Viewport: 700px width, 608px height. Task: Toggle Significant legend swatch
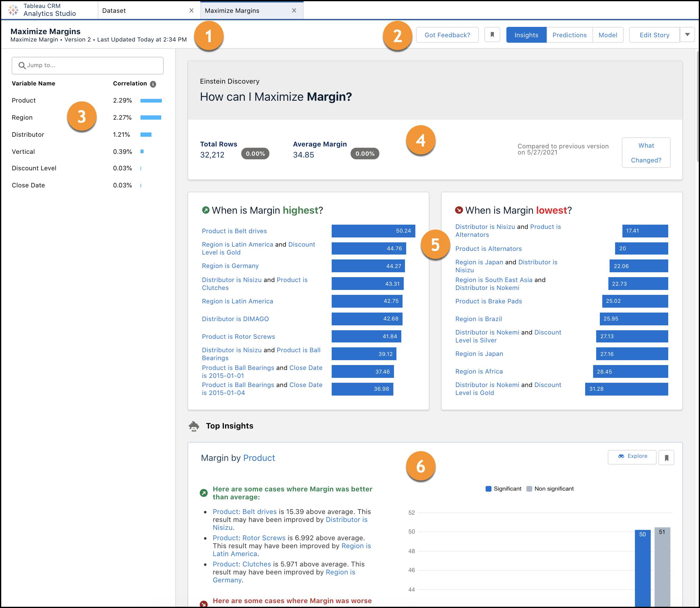coord(488,489)
